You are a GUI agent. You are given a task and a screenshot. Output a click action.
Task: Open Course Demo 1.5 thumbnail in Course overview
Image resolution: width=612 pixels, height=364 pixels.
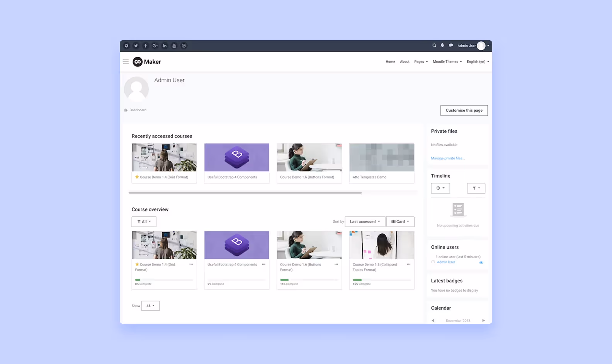[382, 245]
